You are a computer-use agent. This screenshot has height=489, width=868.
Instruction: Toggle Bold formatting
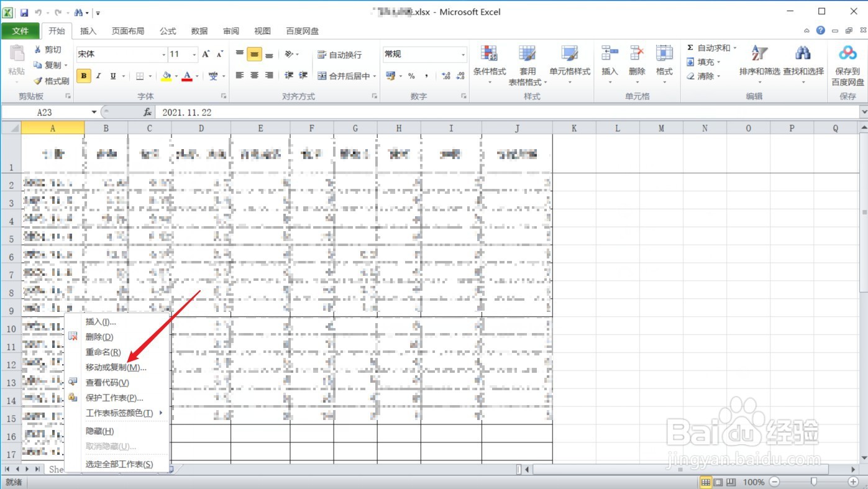(x=83, y=76)
